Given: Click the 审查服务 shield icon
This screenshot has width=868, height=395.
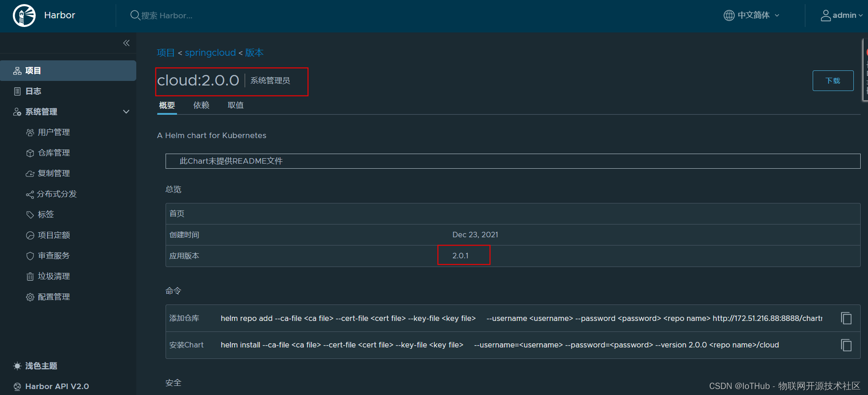Looking at the screenshot, I should 30,256.
